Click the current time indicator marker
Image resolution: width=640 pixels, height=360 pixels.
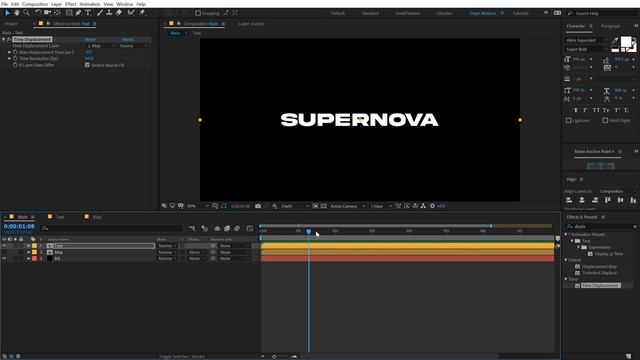(x=309, y=231)
